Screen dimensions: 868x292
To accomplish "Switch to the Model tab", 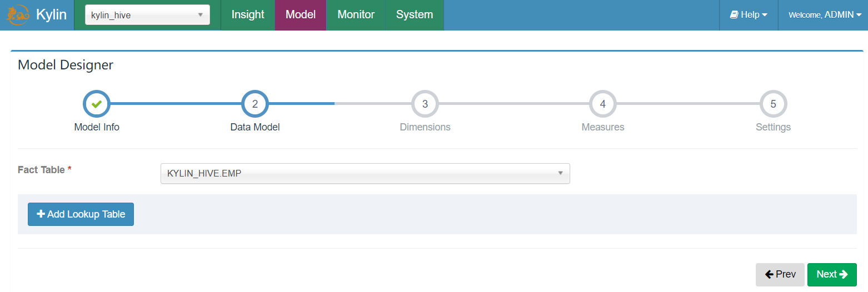I will 301,15.
